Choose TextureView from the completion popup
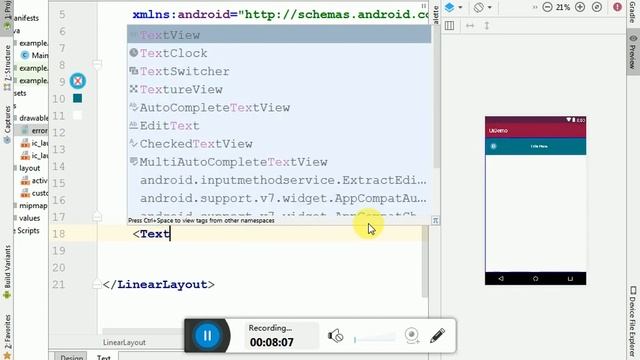Image resolution: width=640 pixels, height=360 pixels. (x=279, y=89)
